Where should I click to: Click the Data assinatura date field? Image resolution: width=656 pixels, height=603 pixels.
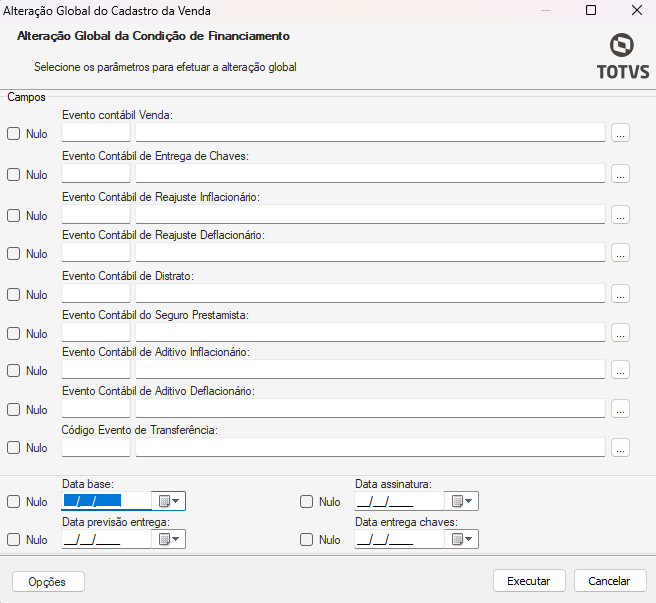click(x=399, y=501)
